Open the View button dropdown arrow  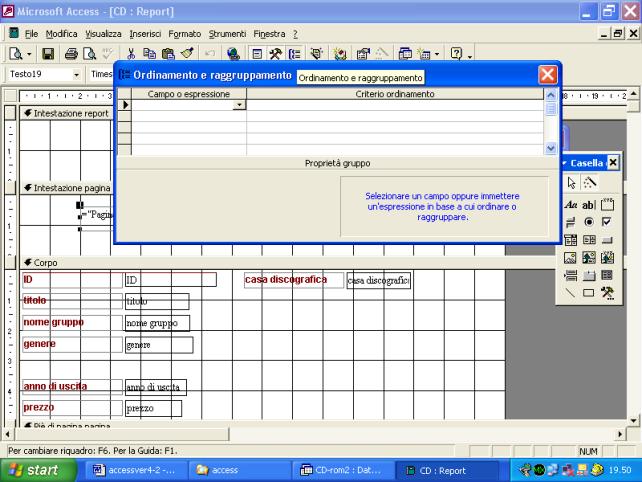point(29,54)
